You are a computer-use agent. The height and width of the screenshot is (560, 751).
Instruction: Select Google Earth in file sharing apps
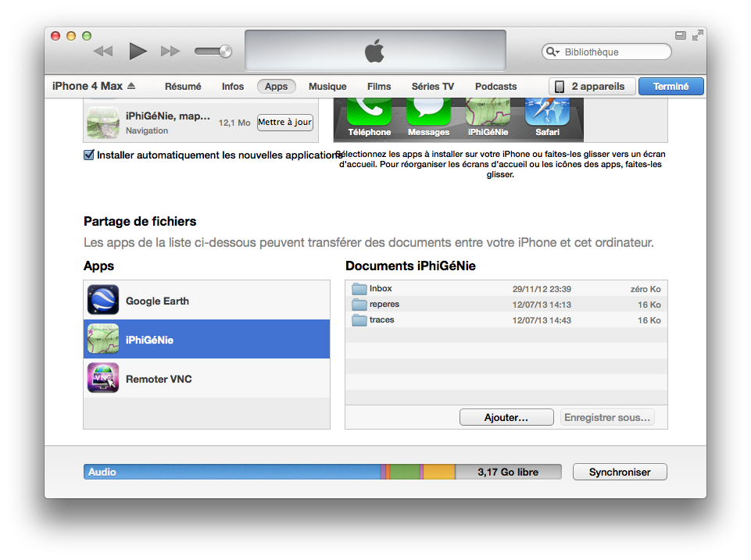coord(207,301)
